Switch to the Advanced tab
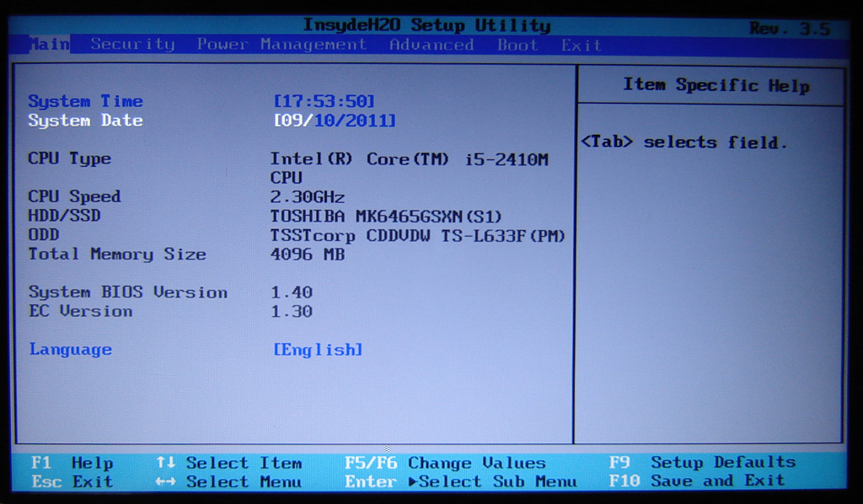 point(431,45)
